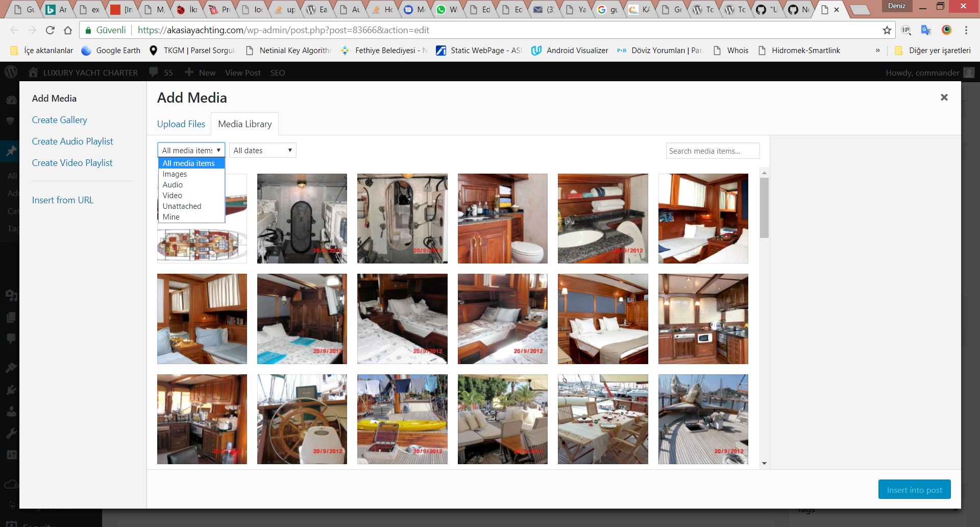Viewport: 980px width, 527px height.
Task: Open LUXURY YACHT CHARTER site link
Action: [x=83, y=73]
